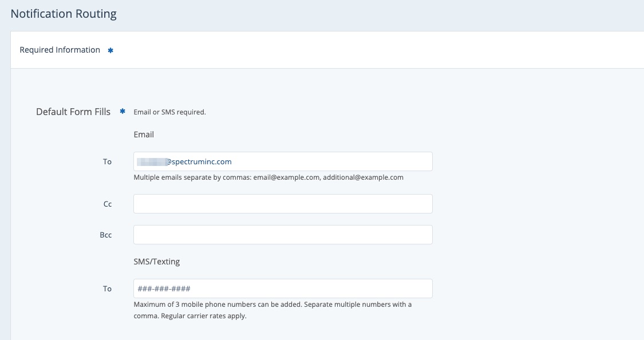
Task: Click the asterisk icon beside Default Form Fills
Action: (122, 112)
